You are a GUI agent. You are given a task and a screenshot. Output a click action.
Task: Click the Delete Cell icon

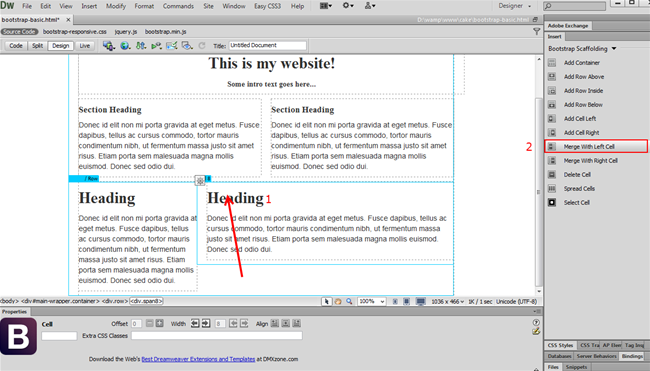pyautogui.click(x=552, y=175)
